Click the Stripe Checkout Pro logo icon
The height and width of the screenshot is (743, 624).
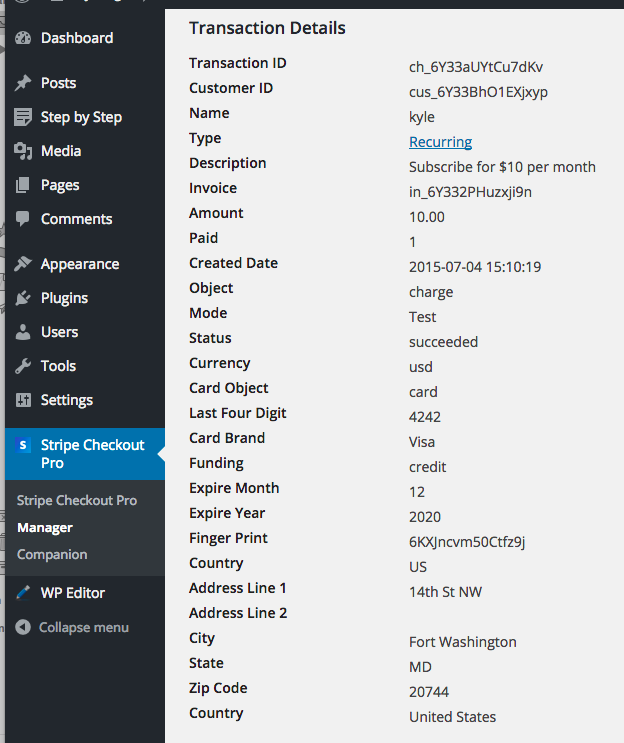click(x=23, y=446)
